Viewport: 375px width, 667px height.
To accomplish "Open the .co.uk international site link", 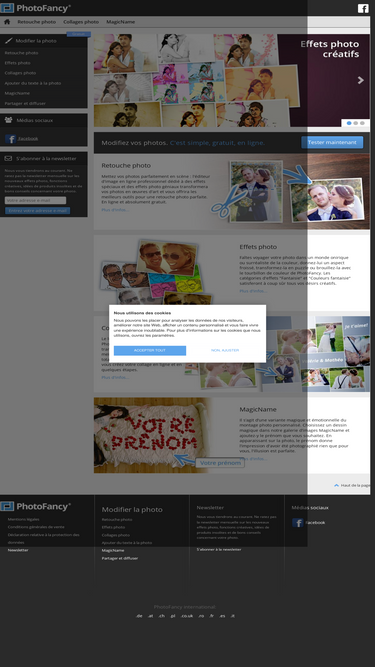I will point(187,616).
